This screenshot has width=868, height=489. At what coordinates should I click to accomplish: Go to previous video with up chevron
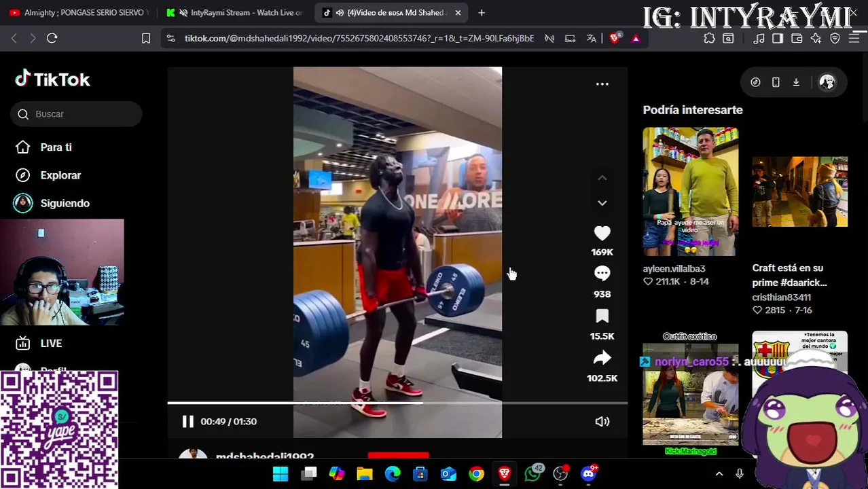coord(602,178)
